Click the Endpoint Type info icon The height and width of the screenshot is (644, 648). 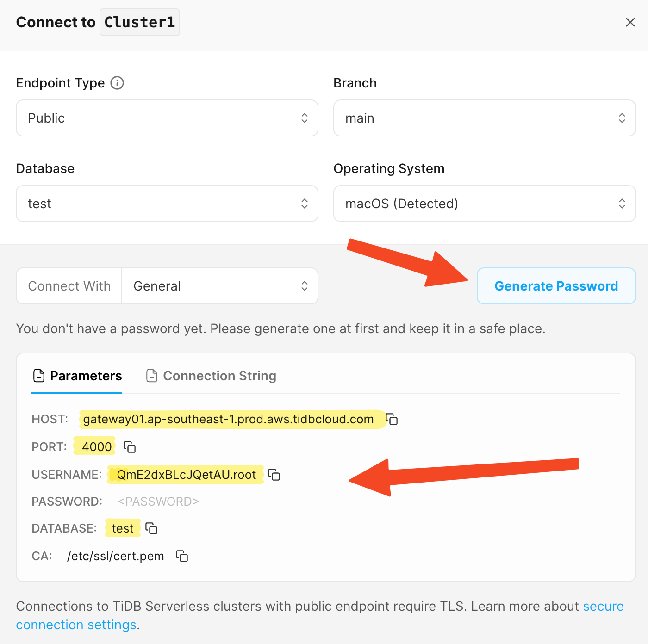(x=117, y=83)
